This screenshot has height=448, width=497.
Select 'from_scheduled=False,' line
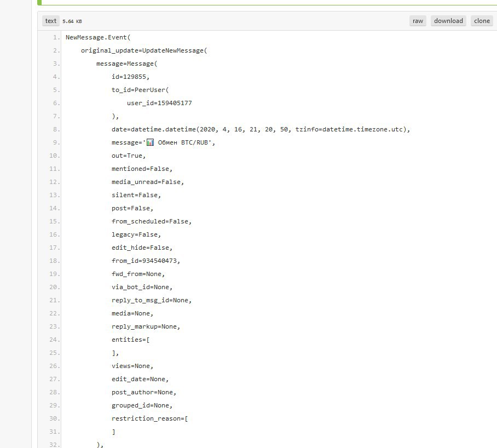click(152, 221)
